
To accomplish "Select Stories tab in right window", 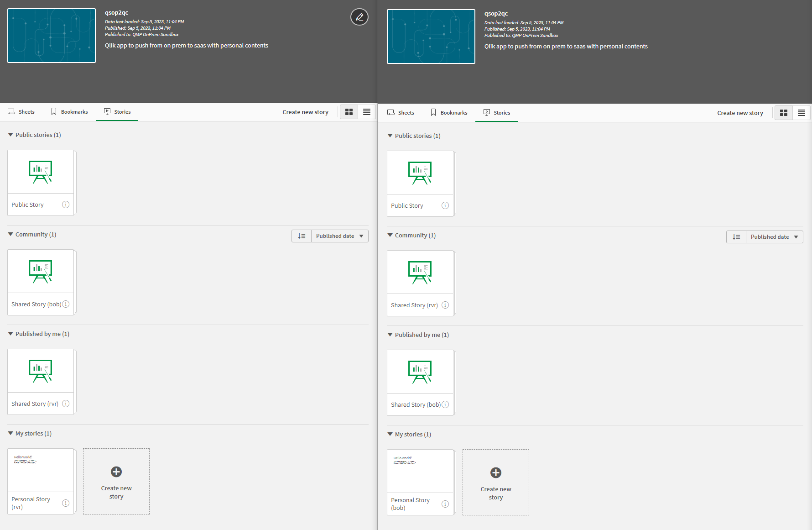I will (x=497, y=113).
